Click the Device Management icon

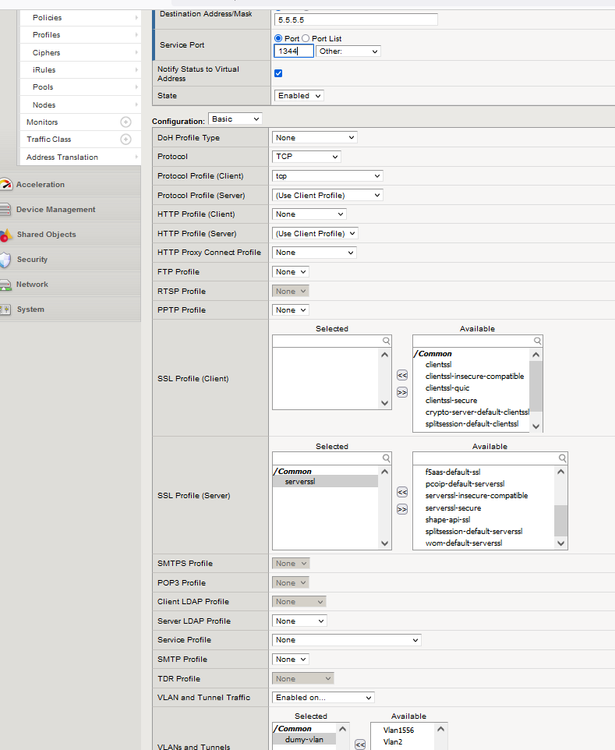pos(6,210)
